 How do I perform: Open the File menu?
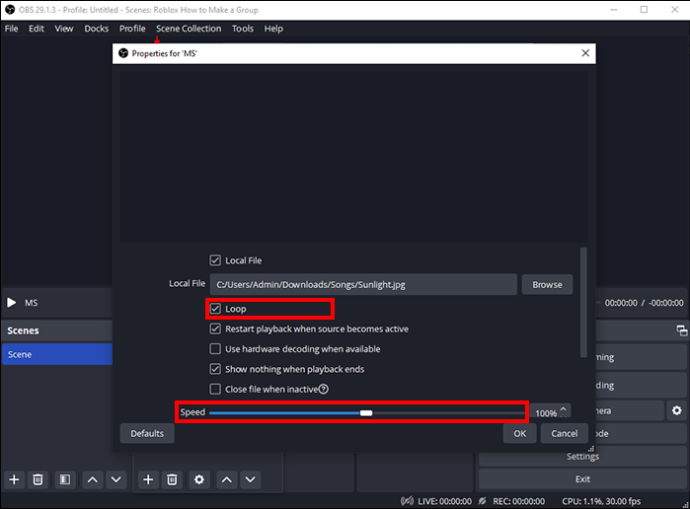[x=11, y=29]
